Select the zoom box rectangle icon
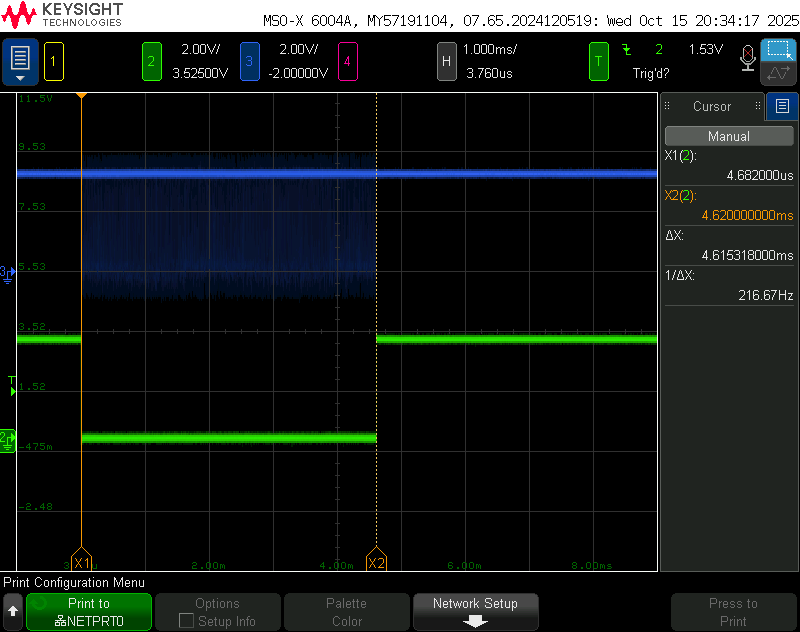 click(778, 49)
